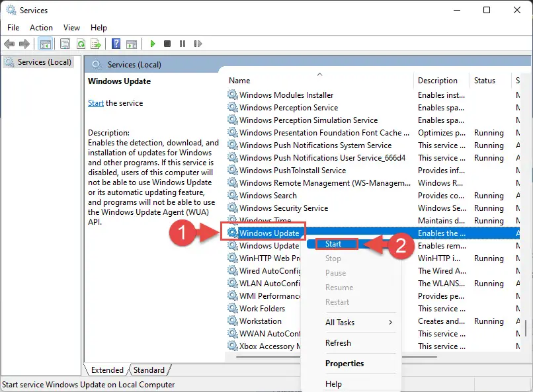Click the Forward arrow toolbar icon
This screenshot has height=392, width=533.
coord(24,44)
